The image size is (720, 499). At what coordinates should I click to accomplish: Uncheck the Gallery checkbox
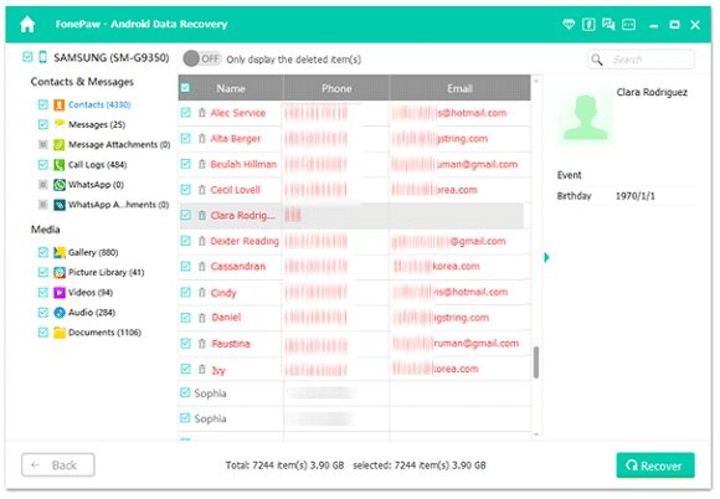tap(43, 252)
